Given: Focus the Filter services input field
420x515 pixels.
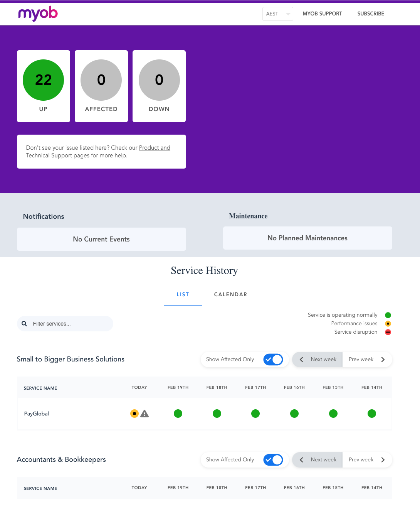Looking at the screenshot, I should [65, 324].
